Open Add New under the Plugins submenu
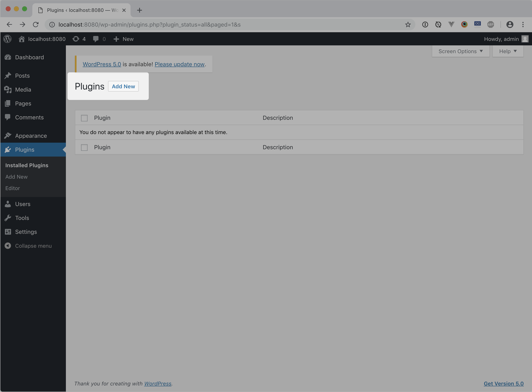This screenshot has height=392, width=532. coord(16,177)
